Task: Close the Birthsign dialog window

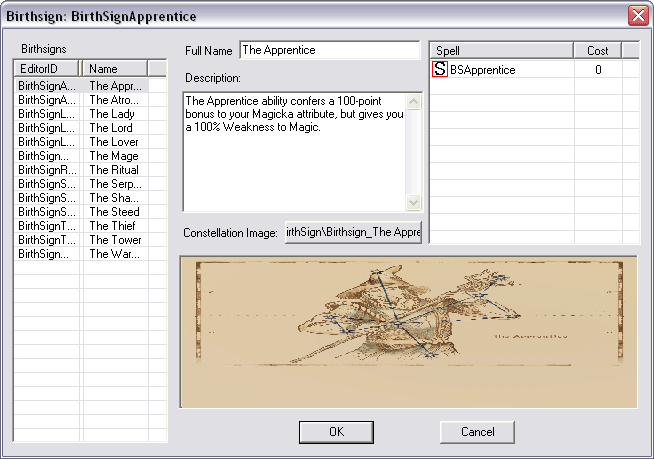Action: click(636, 16)
